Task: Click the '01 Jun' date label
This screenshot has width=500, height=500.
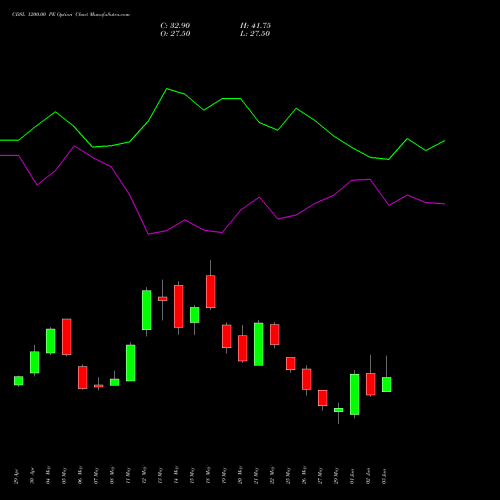Action: click(353, 476)
